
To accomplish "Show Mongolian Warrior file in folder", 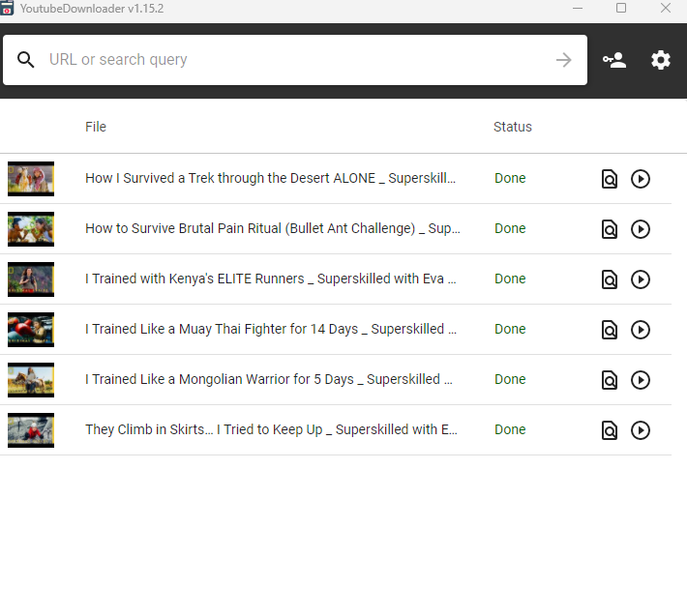I will (609, 380).
